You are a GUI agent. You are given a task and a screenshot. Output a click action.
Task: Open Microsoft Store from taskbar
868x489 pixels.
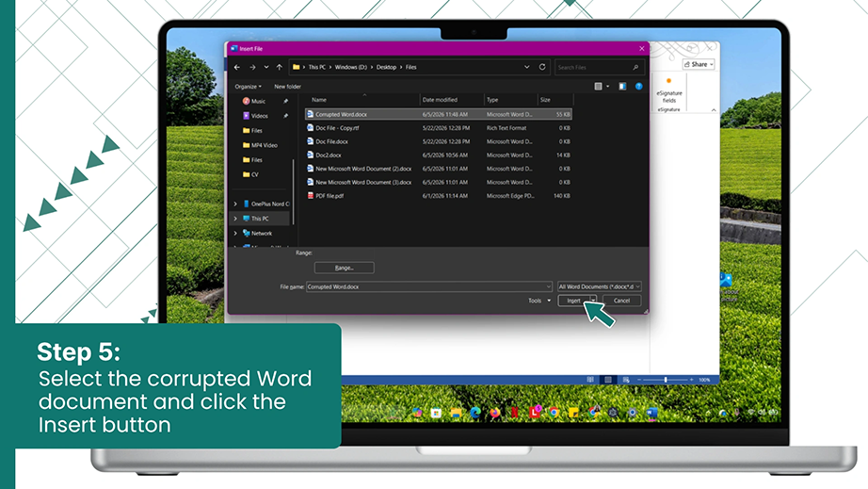436,413
